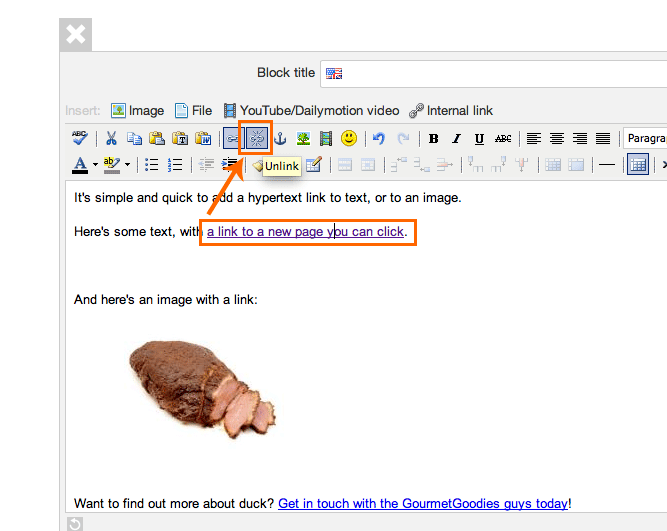Insert an Image
This screenshot has height=531, width=667.
137,111
